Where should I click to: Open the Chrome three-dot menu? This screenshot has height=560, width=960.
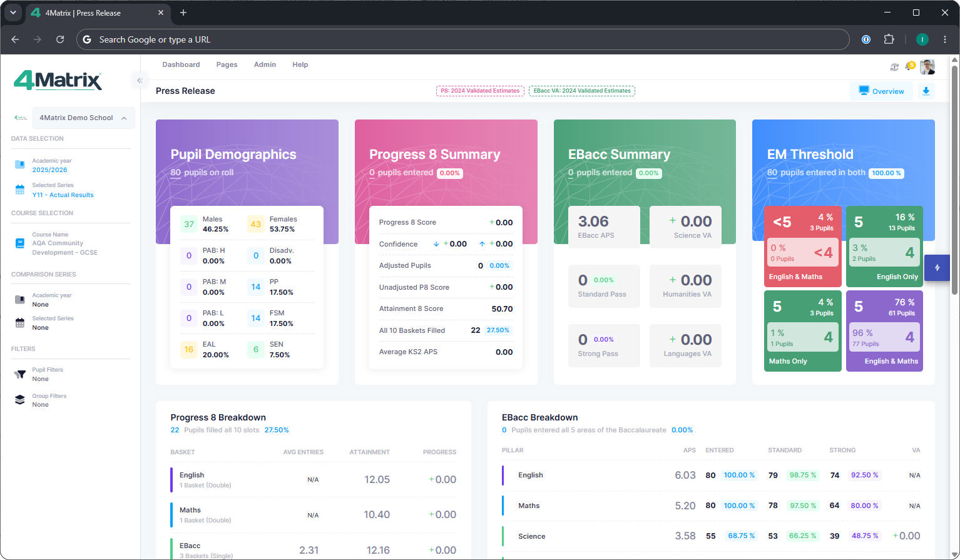pyautogui.click(x=945, y=39)
